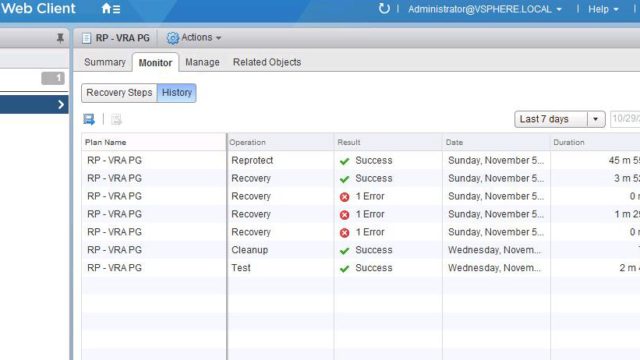Open the Administrator@VSPHERE.LOCAL user menu

click(485, 9)
